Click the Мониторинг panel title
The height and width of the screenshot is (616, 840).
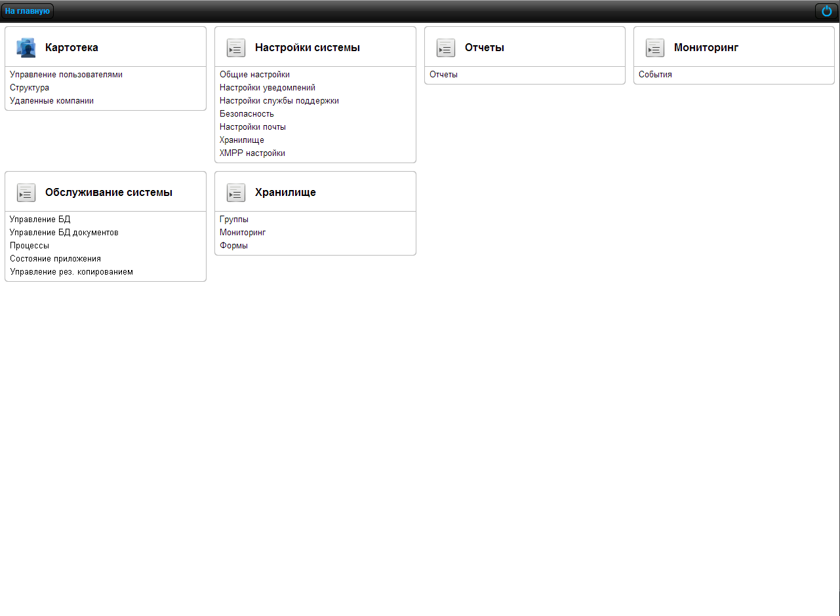tap(706, 48)
